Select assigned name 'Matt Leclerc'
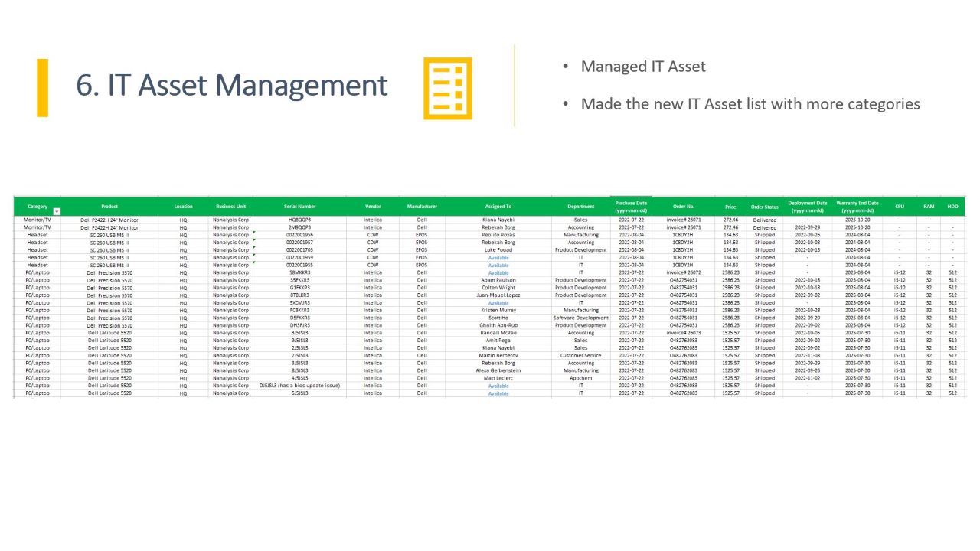 pyautogui.click(x=498, y=378)
